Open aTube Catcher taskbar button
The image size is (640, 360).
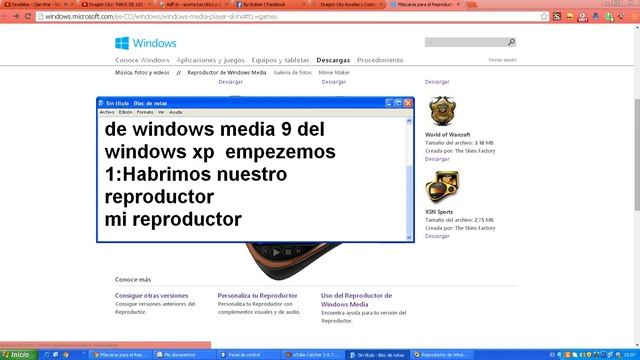[312, 355]
